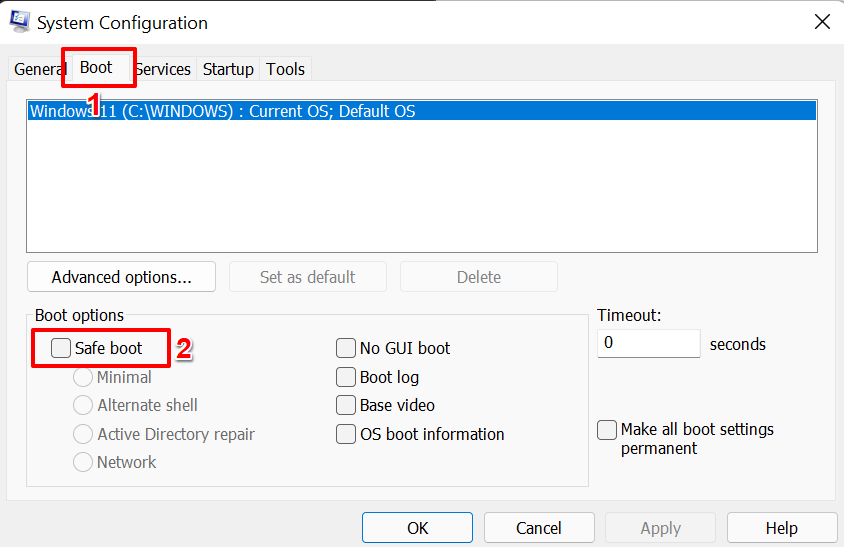Open Help for System Configuration

781,528
